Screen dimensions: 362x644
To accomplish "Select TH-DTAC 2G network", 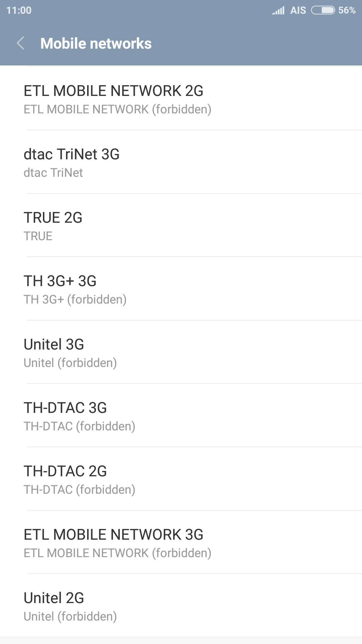I will [181, 479].
